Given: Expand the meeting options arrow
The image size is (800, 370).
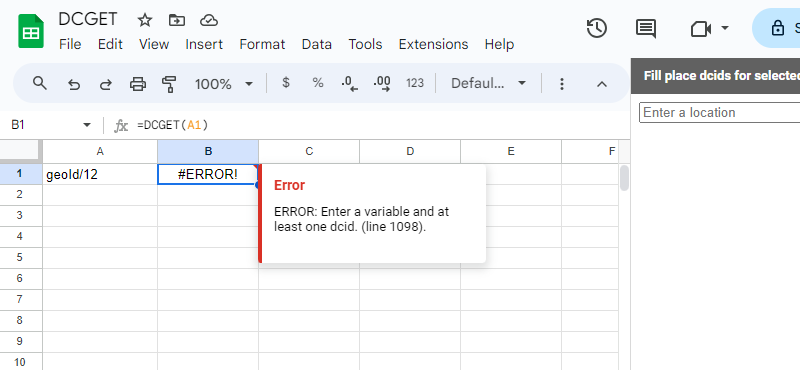Looking at the screenshot, I should (724, 28).
